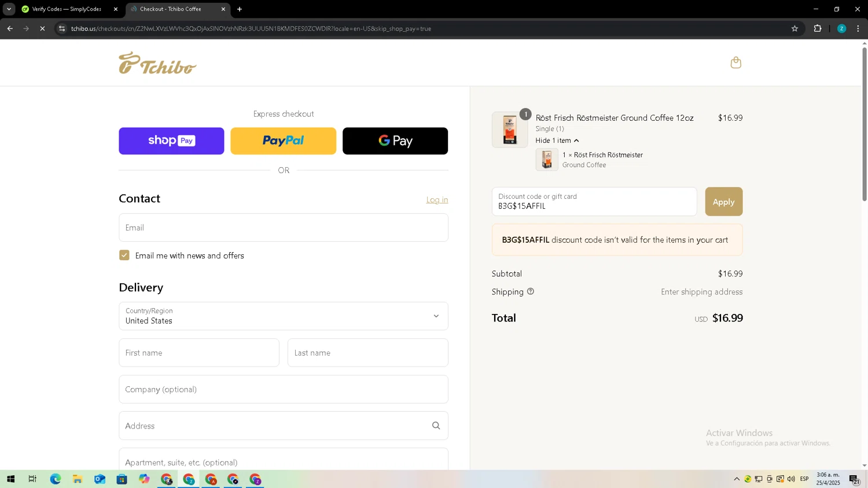Click the address search magnifier icon

tap(436, 426)
